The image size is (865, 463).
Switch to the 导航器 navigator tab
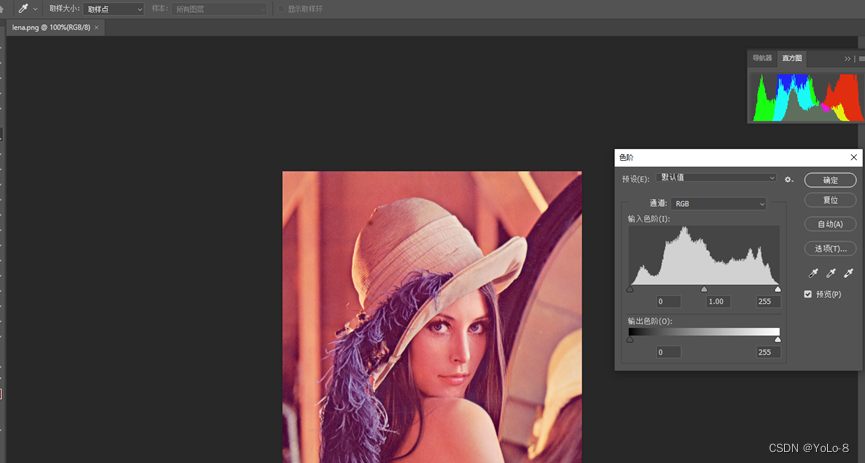(x=762, y=58)
